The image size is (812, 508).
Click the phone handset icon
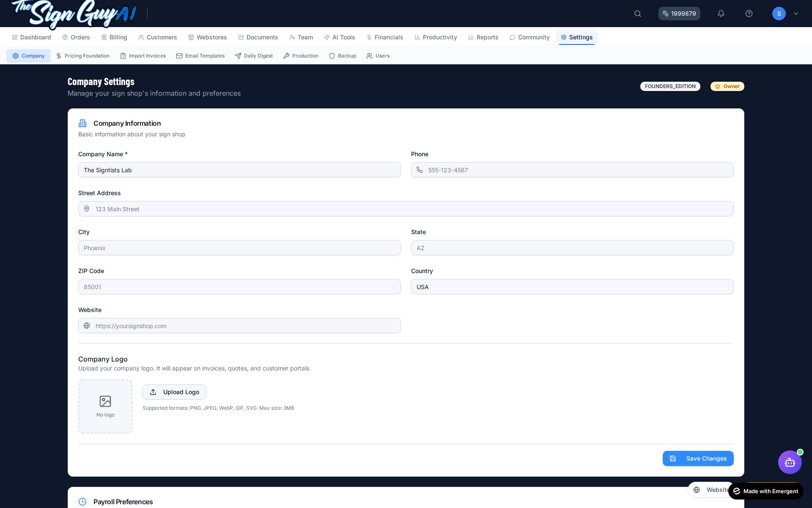coord(420,170)
